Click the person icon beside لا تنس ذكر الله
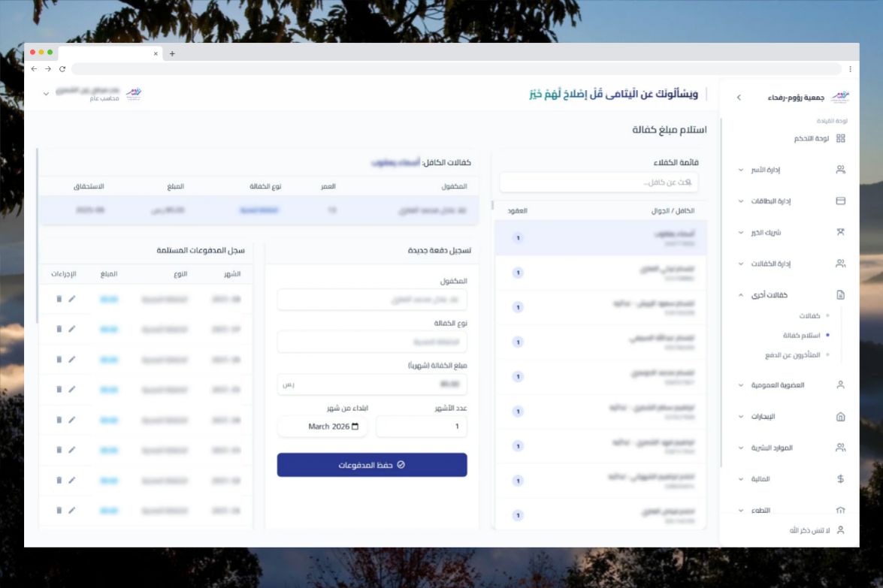Screen dimensions: 883x588 [x=840, y=530]
